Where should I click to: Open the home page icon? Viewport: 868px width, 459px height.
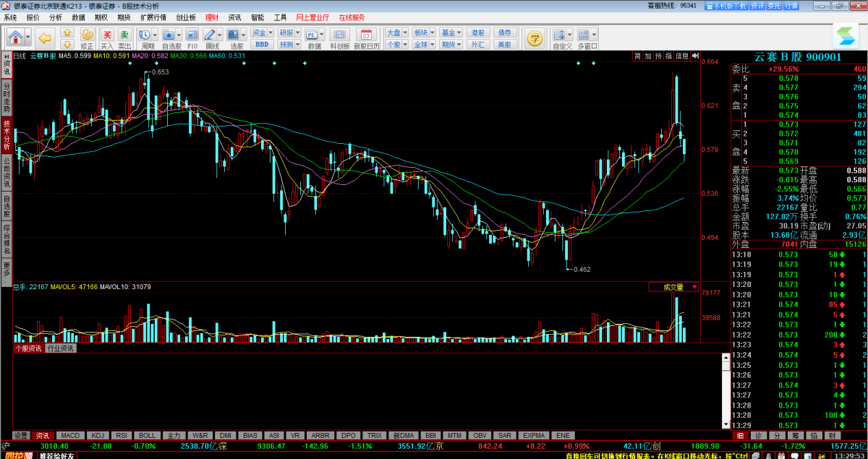point(16,36)
